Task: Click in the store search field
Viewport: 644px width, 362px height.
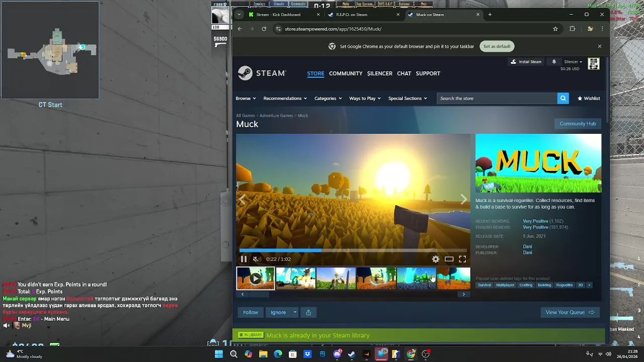Action: click(x=497, y=99)
